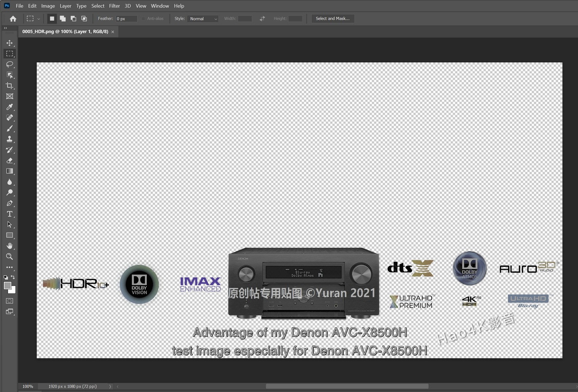The width and height of the screenshot is (578, 392).
Task: Select the Pen tool
Action: point(10,203)
